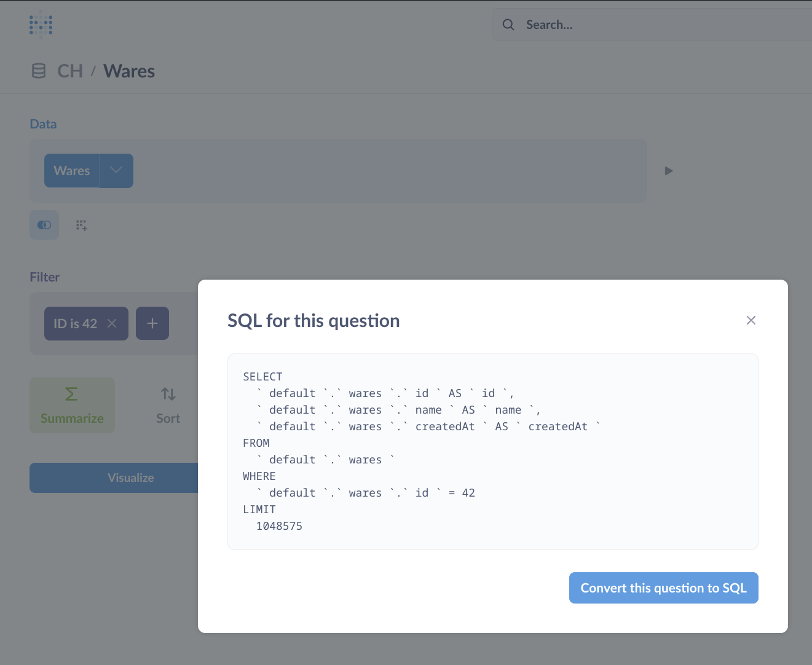Click 'Convert this question to SQL'
Viewport: 812px width, 665px height.
pos(663,588)
